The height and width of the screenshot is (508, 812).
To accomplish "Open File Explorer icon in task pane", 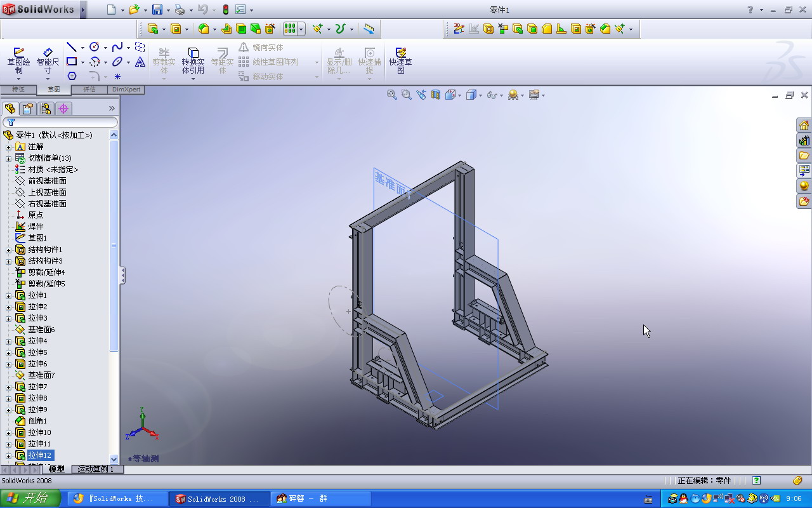I will 804,156.
